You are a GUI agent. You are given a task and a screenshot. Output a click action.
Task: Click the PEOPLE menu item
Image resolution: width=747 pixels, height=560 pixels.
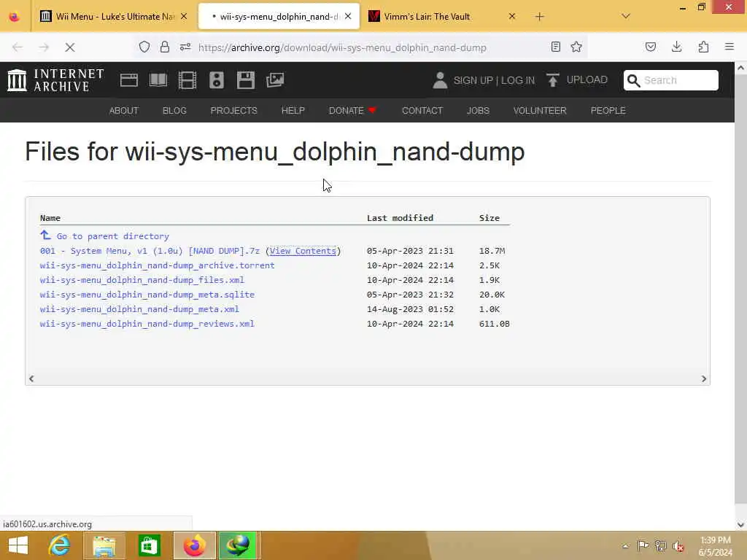pyautogui.click(x=608, y=111)
